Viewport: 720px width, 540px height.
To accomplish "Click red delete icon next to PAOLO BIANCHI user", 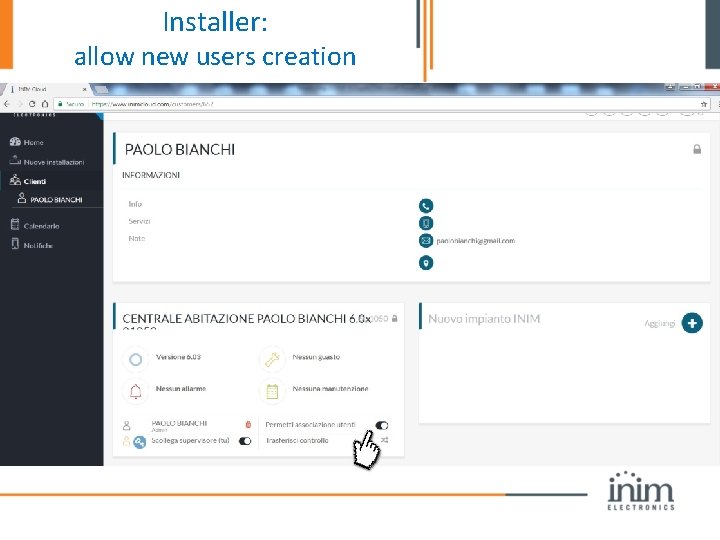I will point(248,425).
